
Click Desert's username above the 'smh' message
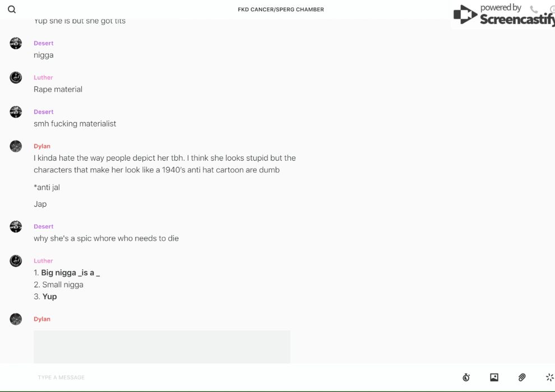point(44,112)
